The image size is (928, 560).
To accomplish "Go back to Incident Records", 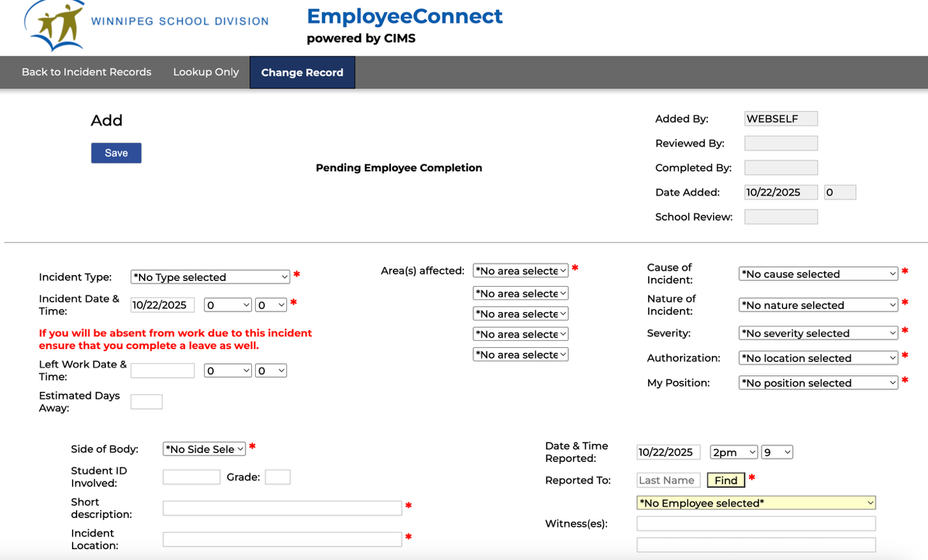I will (x=86, y=72).
